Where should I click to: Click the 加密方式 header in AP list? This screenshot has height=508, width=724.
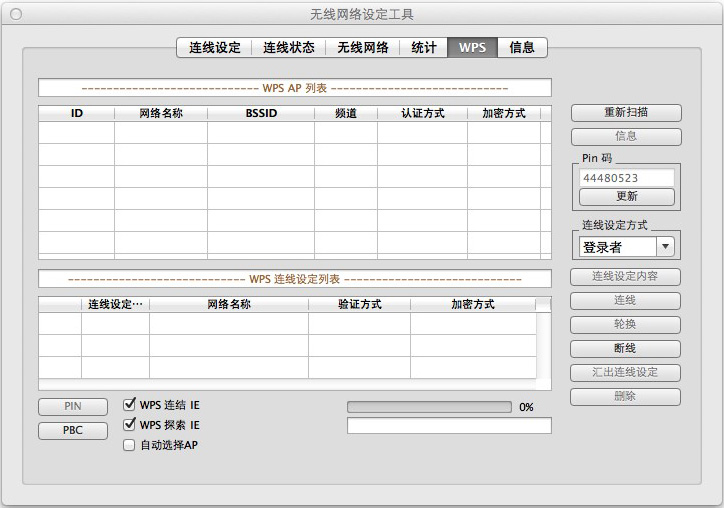tap(504, 114)
